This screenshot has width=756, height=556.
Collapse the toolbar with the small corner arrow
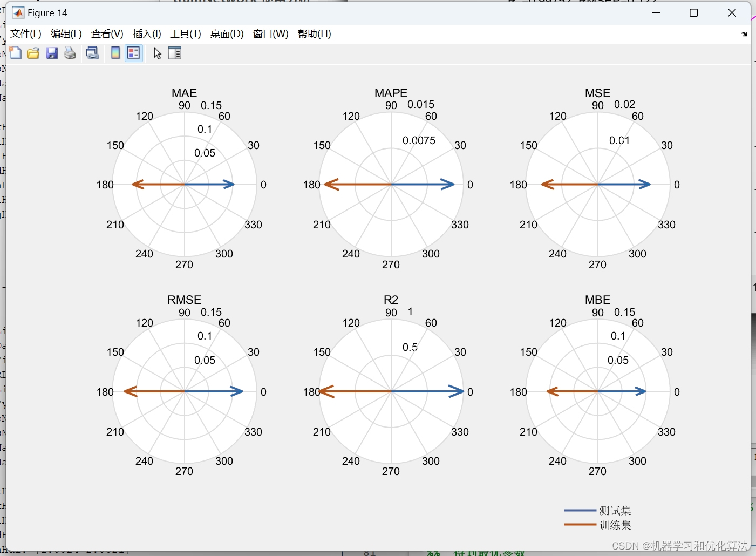click(x=745, y=33)
